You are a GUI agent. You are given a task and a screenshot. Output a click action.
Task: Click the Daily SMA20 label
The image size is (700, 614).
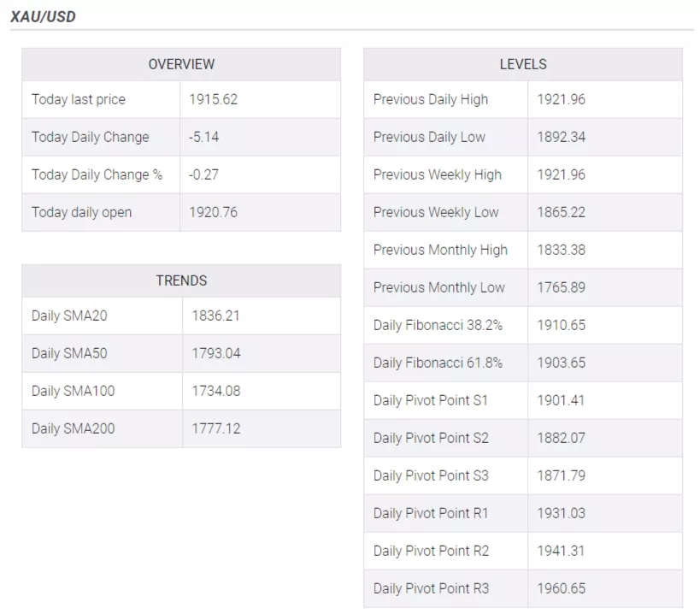tap(69, 316)
